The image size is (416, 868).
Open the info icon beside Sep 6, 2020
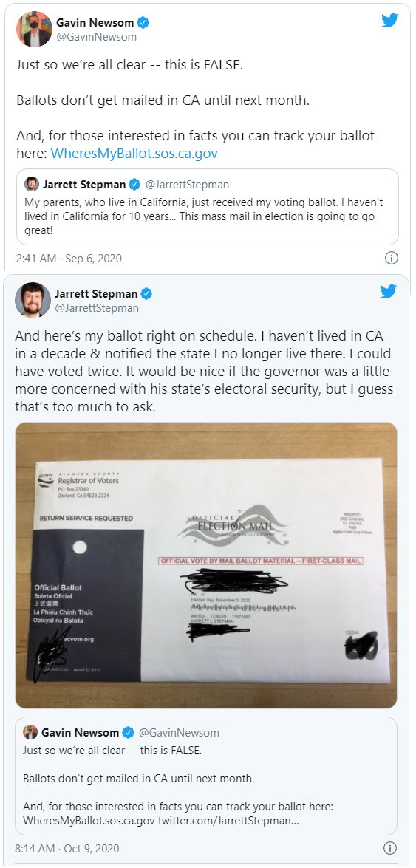tap(391, 258)
